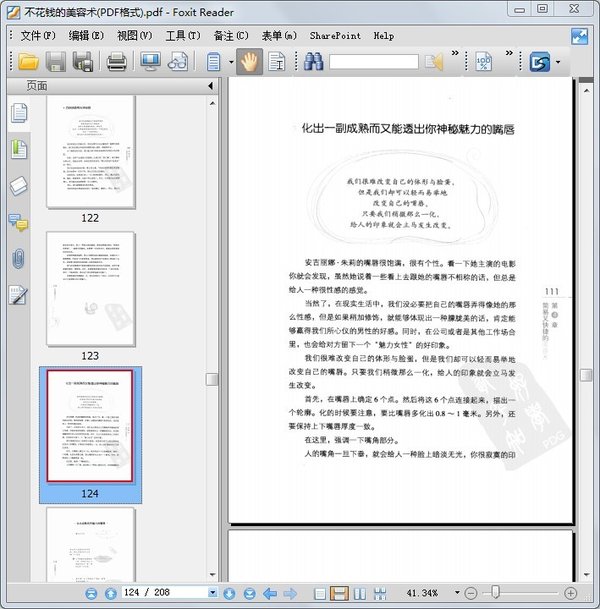Open the page layout icon dropdown arrow
The image size is (600, 609).
231,62
